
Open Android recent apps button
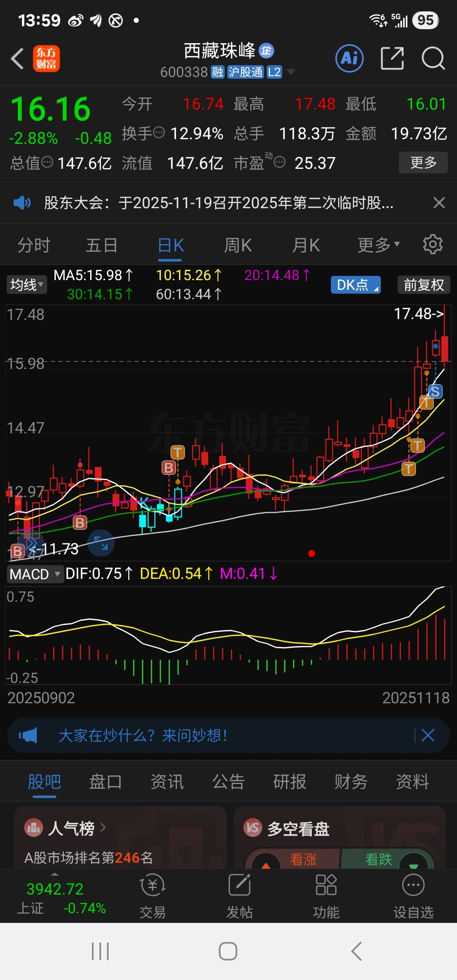pyautogui.click(x=100, y=951)
